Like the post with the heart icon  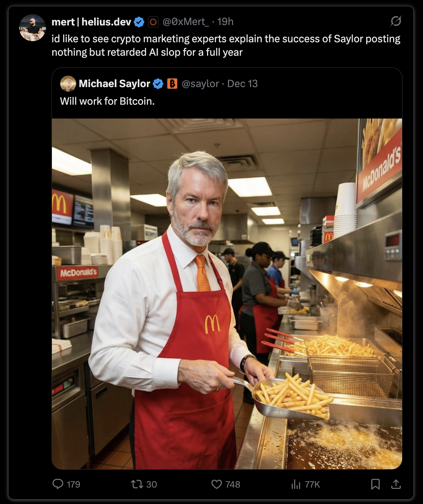tap(217, 484)
